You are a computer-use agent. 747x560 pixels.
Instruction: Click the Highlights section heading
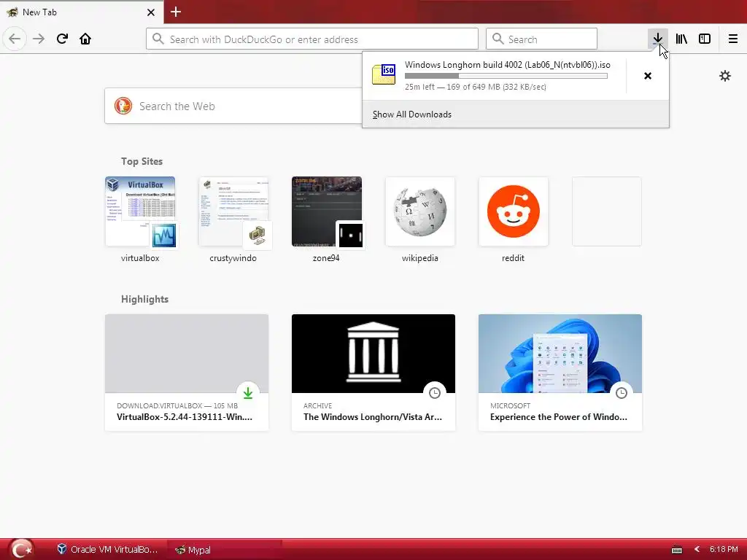click(x=145, y=299)
